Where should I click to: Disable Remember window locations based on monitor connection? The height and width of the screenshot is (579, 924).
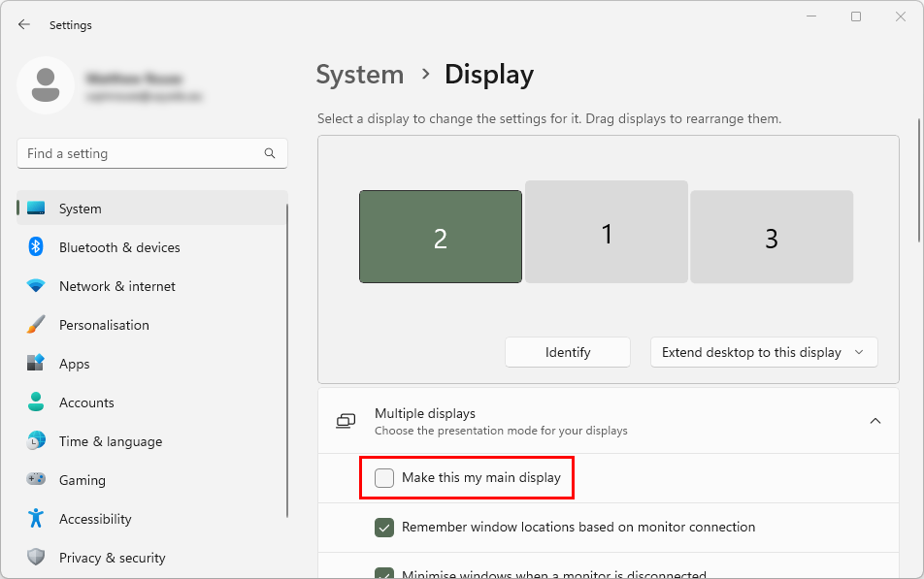[x=384, y=527]
